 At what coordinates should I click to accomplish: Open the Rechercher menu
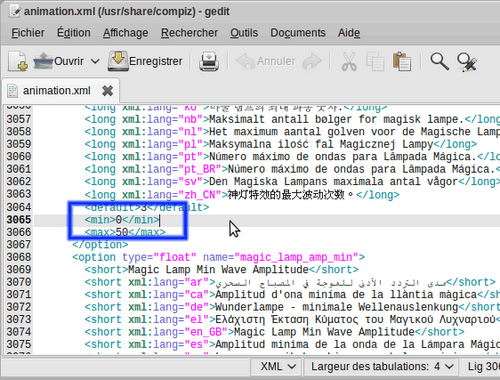pos(189,33)
